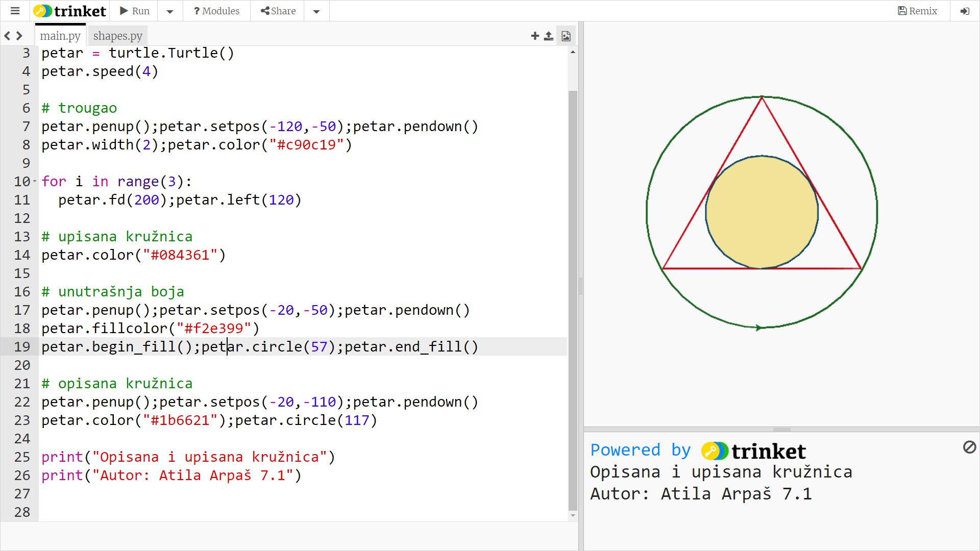
Task: Switch to the shapes.py tab
Action: click(x=117, y=36)
